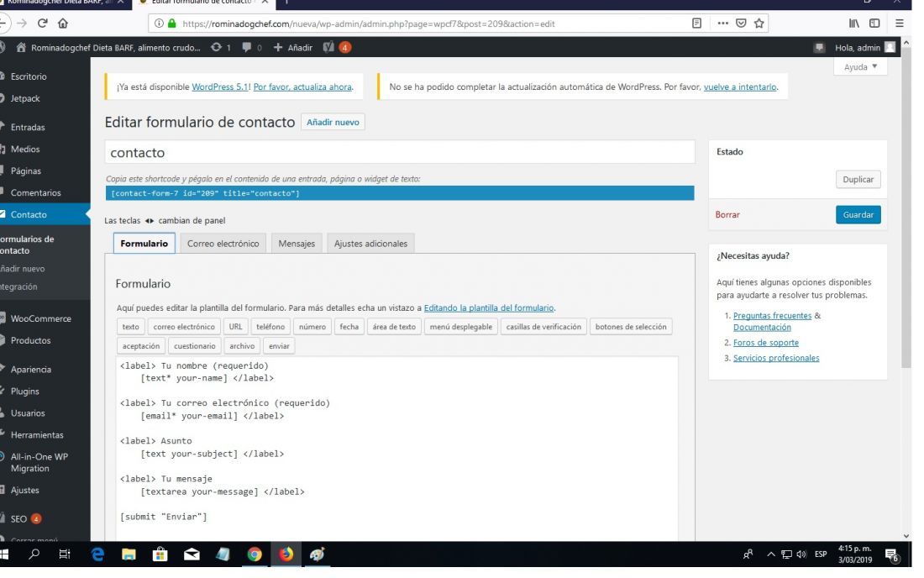
Task: Go to the browser home page icon
Action: 63,24
